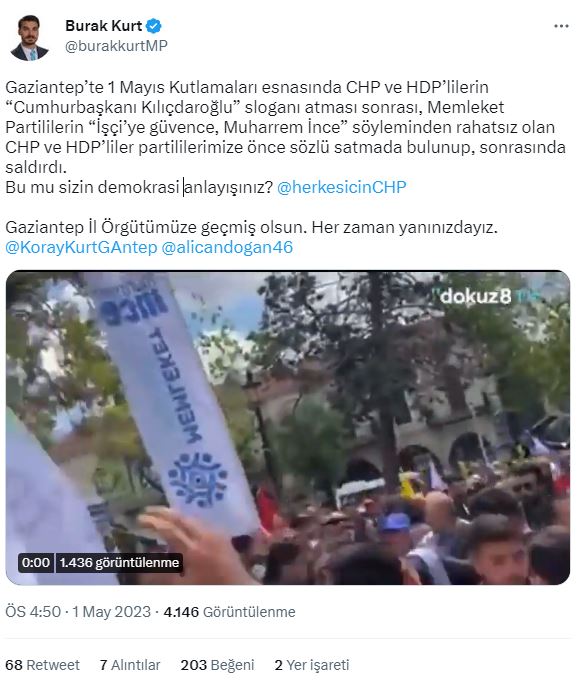Open the @KorayKurtGAntep mention
This screenshot has height=691, width=583.
pyautogui.click(x=81, y=247)
